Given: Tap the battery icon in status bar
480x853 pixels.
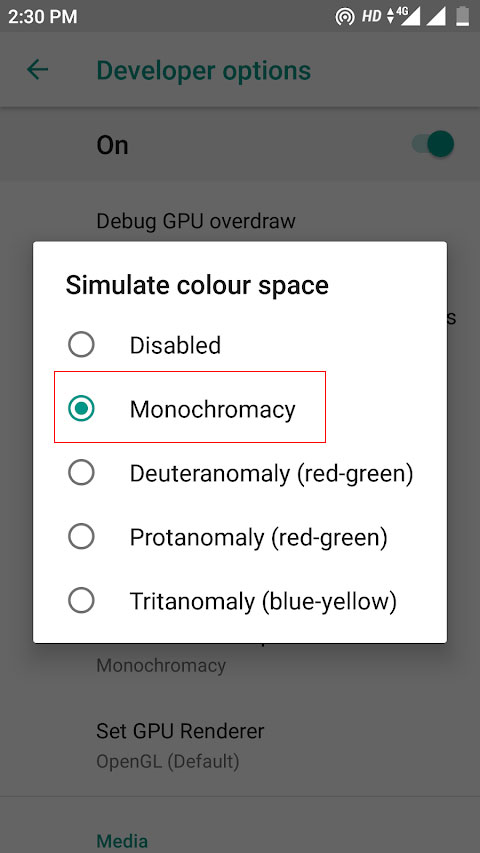Looking at the screenshot, I should (x=463, y=16).
